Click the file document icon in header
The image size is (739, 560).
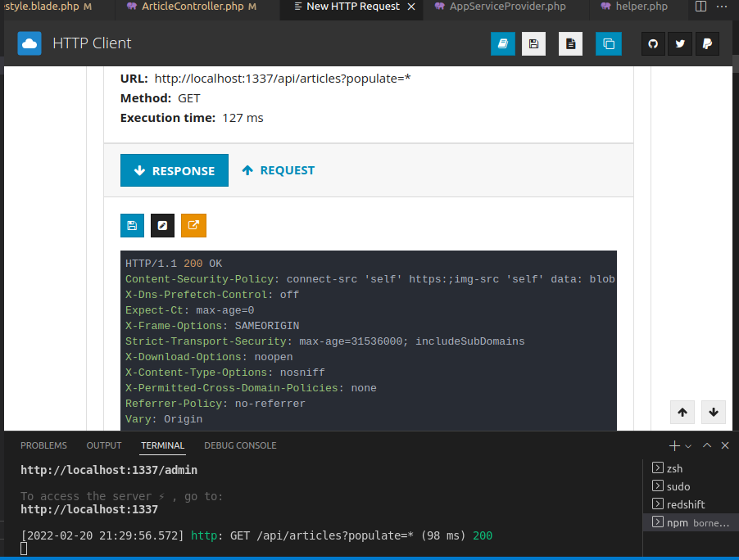571,44
